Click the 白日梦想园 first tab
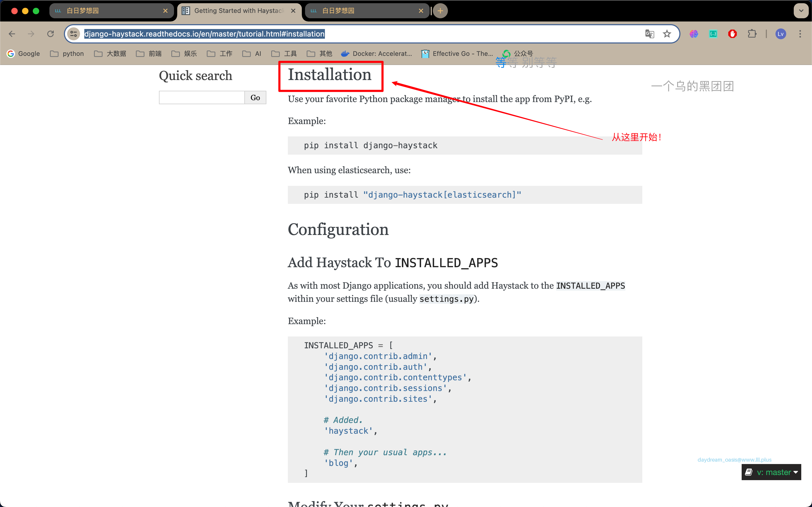This screenshot has height=507, width=812. (111, 10)
